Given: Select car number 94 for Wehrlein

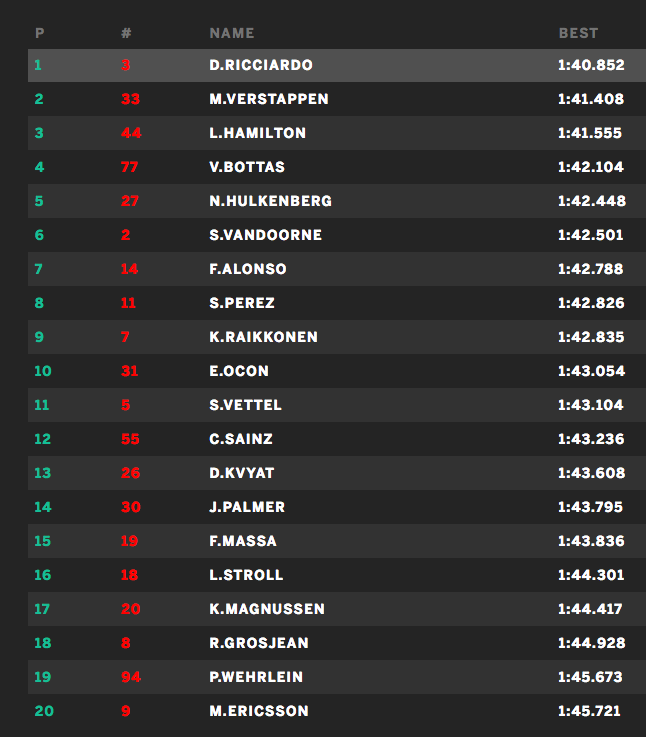Looking at the screenshot, I should [x=130, y=677].
